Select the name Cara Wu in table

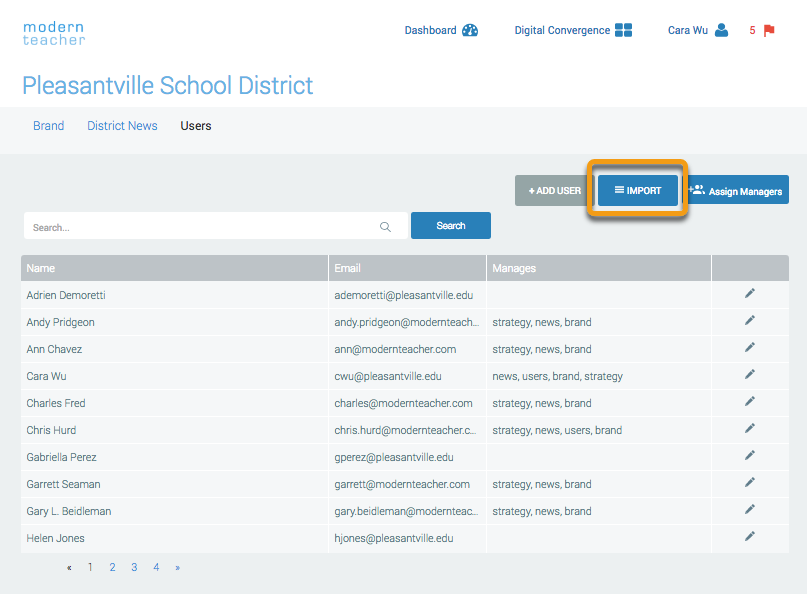[x=46, y=376]
